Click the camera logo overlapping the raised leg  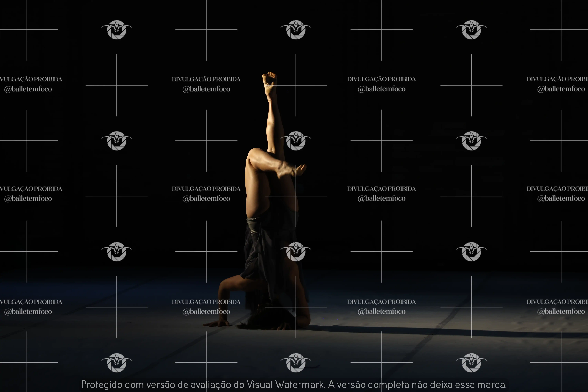[x=296, y=141]
